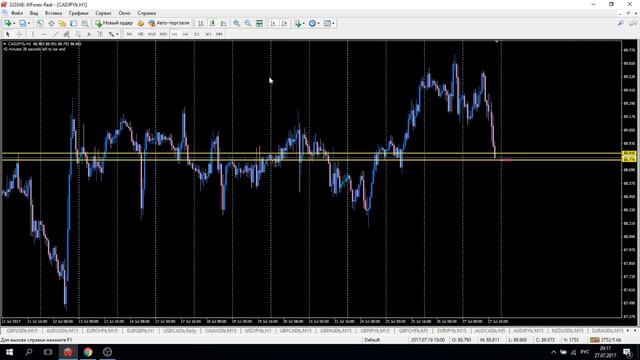This screenshot has height=360, width=640.
Task: Select the text label tool
Action: click(100, 34)
